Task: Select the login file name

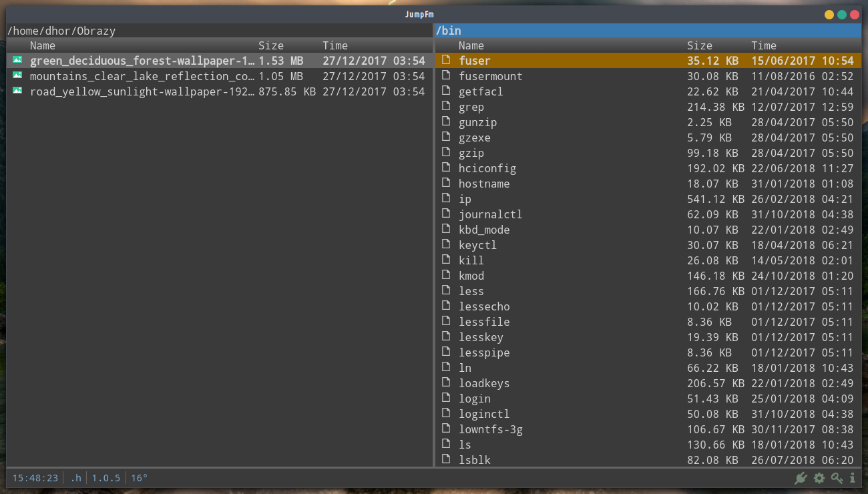Action: tap(475, 399)
